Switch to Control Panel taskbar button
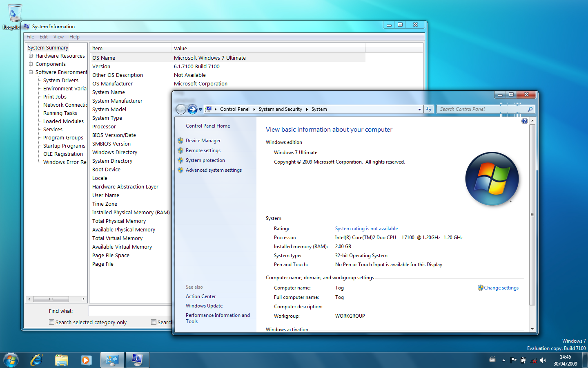This screenshot has height=368, width=588. (x=112, y=360)
